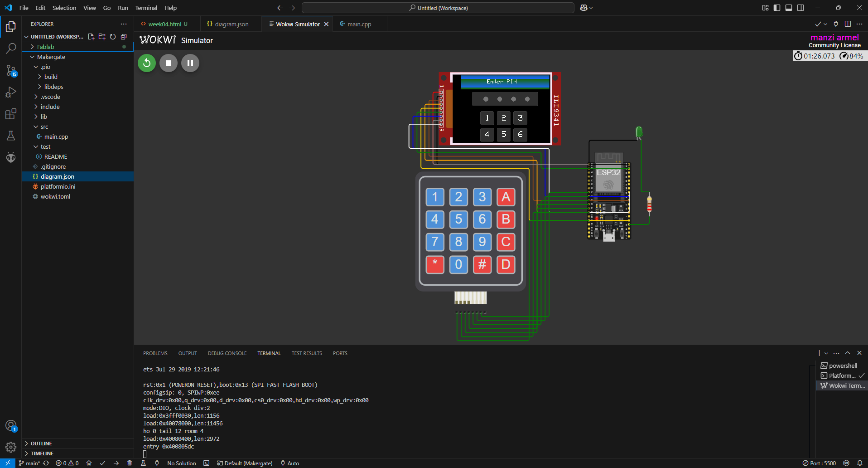The width and height of the screenshot is (868, 468).
Task: Open the Terminal menu
Action: coord(146,8)
